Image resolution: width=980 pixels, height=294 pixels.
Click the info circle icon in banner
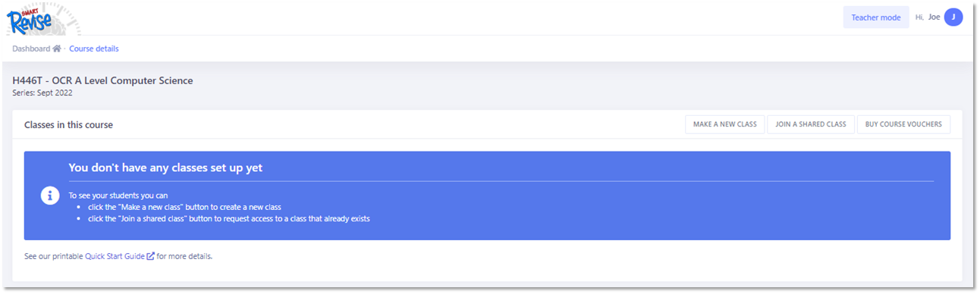coord(50,196)
